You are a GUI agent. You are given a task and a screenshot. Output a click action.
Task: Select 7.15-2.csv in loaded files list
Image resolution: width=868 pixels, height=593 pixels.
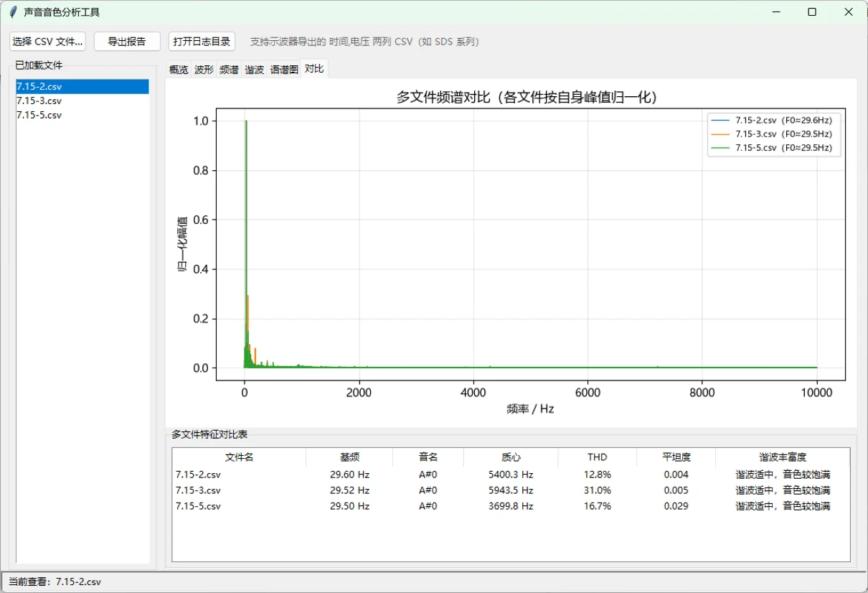click(x=82, y=86)
